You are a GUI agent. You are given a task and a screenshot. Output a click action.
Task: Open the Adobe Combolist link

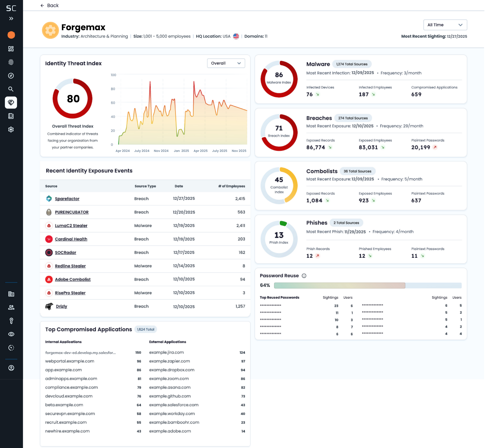pyautogui.click(x=73, y=279)
